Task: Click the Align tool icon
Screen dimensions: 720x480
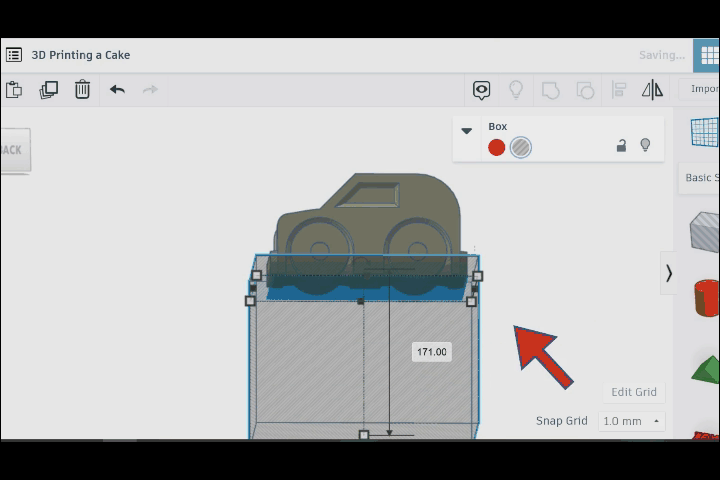Action: click(x=619, y=90)
